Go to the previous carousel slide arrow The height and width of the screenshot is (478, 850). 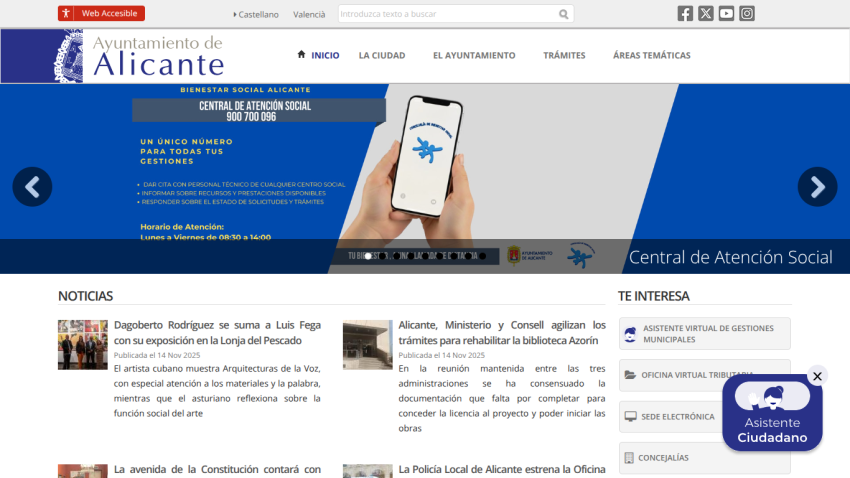tap(33, 186)
